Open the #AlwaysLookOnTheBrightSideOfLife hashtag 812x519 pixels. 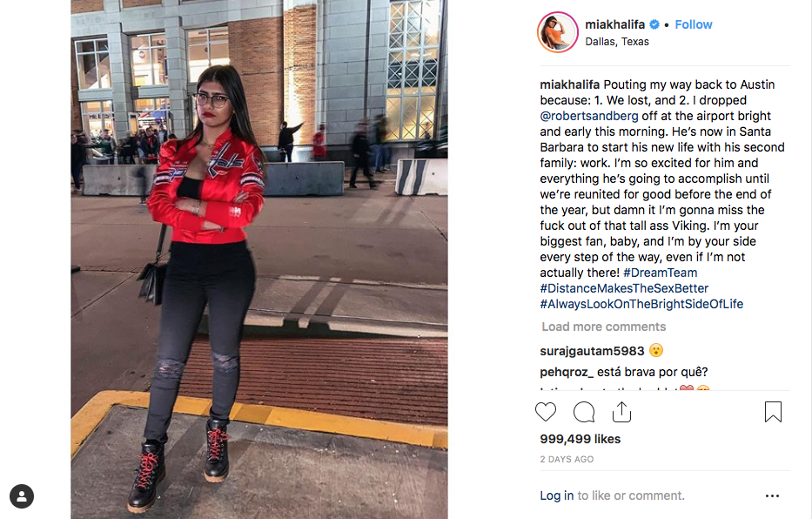click(641, 304)
